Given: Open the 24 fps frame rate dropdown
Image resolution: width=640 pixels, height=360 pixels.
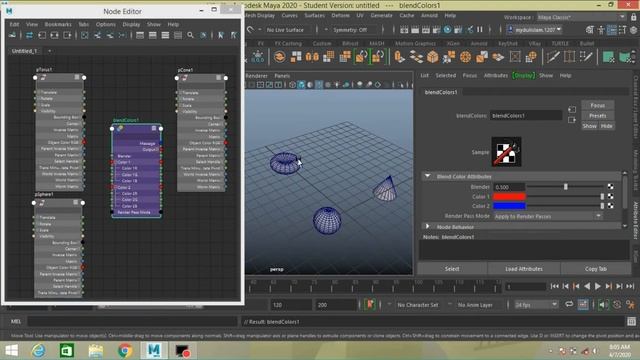Looking at the screenshot, I should [536, 305].
